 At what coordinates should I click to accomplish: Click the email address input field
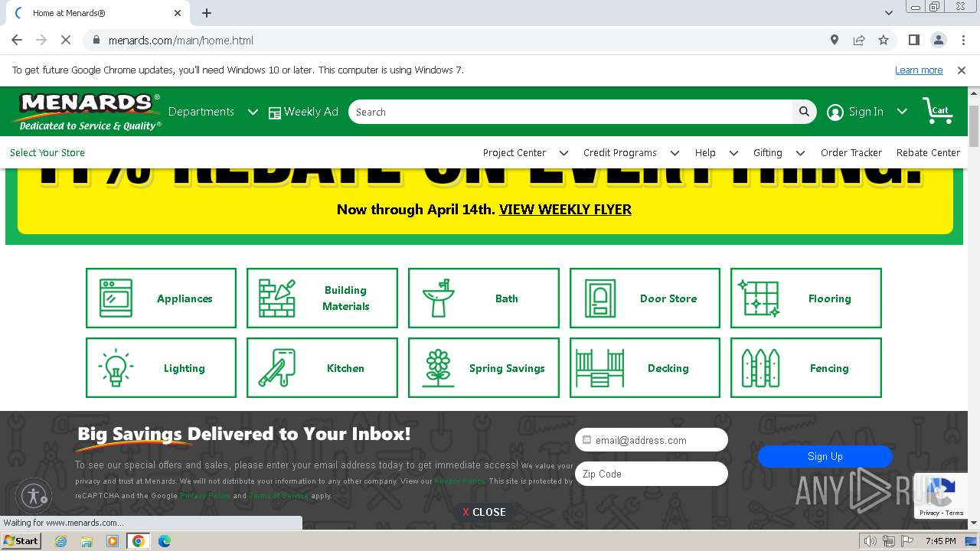click(x=652, y=440)
